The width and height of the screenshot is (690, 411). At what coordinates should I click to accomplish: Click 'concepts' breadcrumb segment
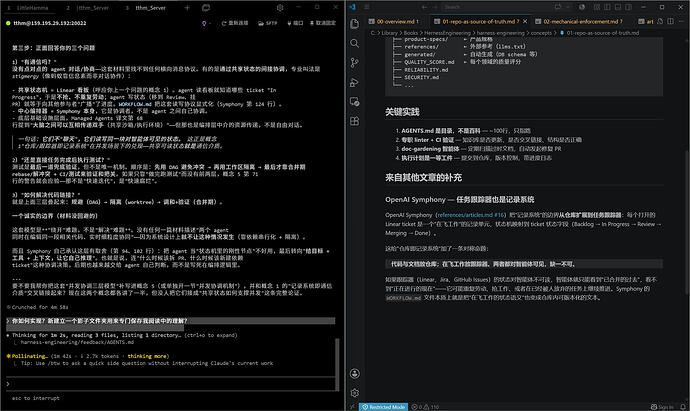(x=541, y=33)
